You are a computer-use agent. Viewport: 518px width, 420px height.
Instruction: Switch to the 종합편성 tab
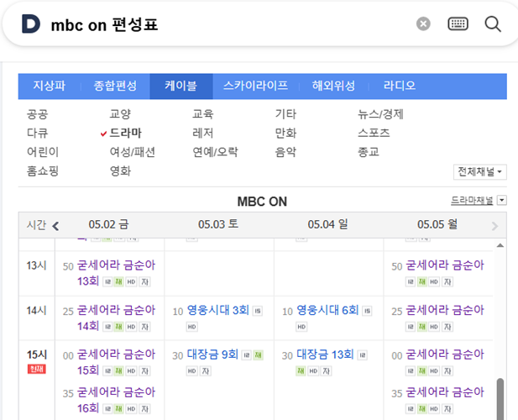(x=115, y=86)
